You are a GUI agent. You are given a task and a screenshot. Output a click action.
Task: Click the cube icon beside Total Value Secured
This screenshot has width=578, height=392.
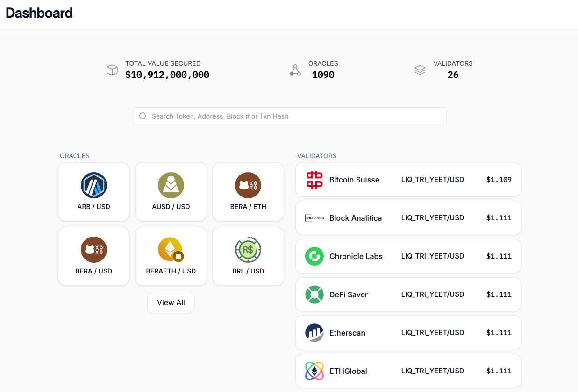pos(112,70)
